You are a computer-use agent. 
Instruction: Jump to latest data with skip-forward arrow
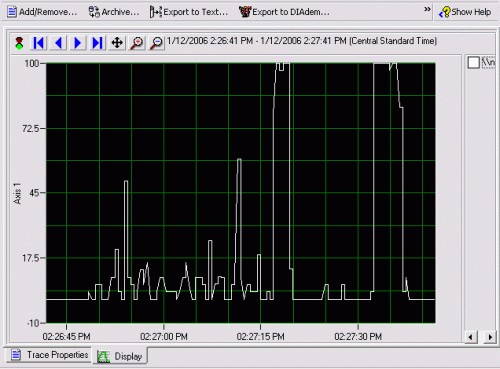point(97,43)
